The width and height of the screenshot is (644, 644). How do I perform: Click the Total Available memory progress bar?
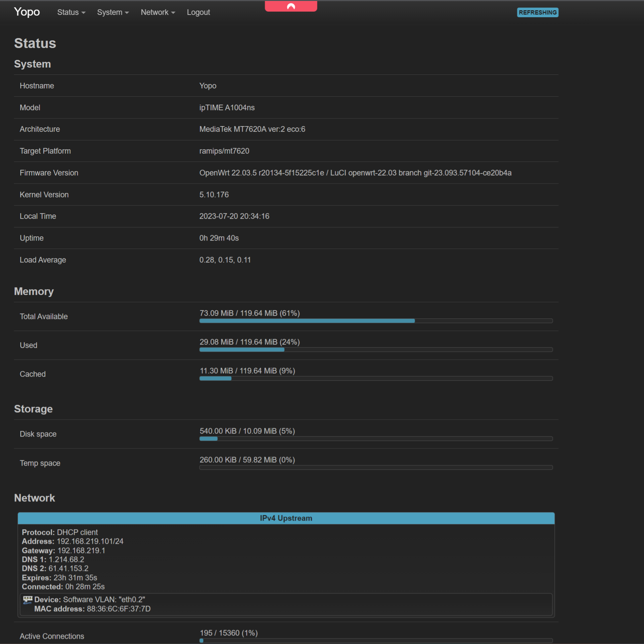[376, 321]
